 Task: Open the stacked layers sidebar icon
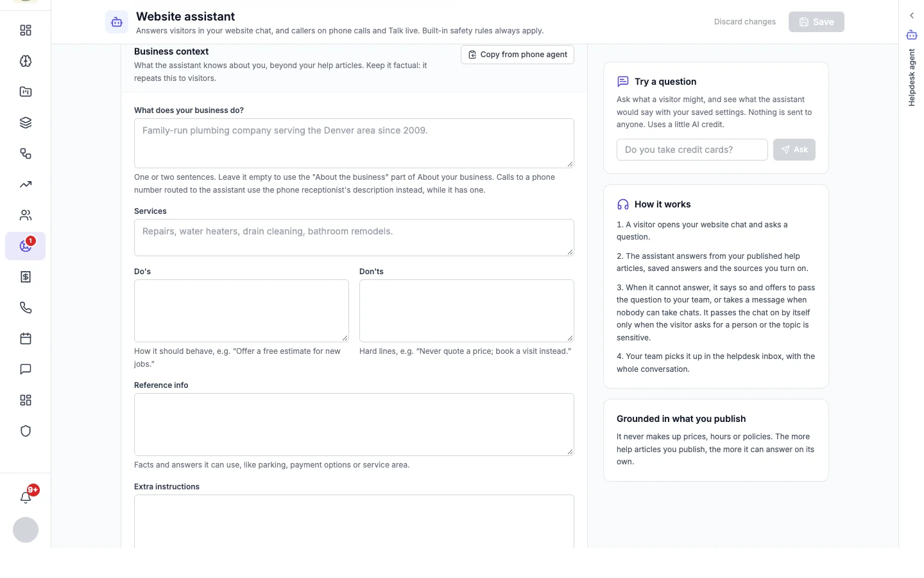tap(26, 123)
